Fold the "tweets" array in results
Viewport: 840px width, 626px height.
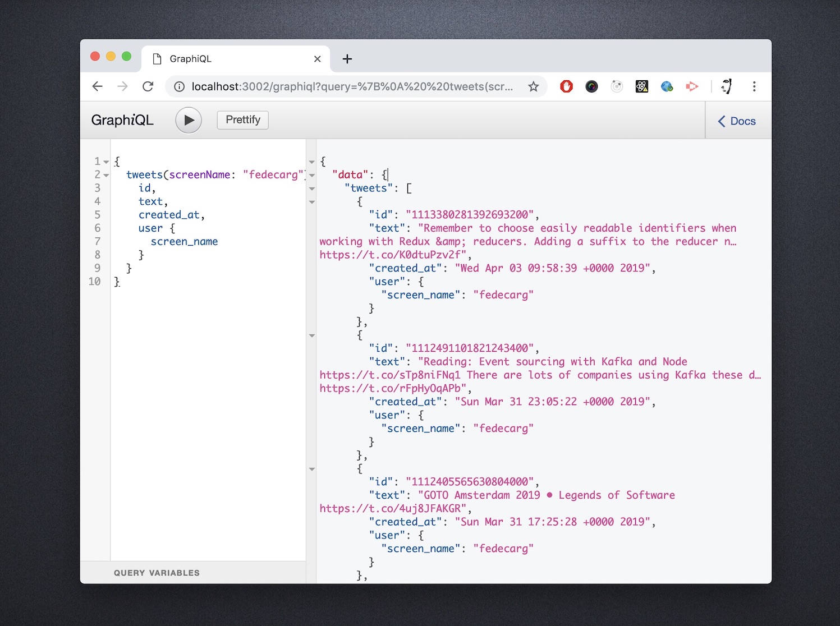coord(312,188)
